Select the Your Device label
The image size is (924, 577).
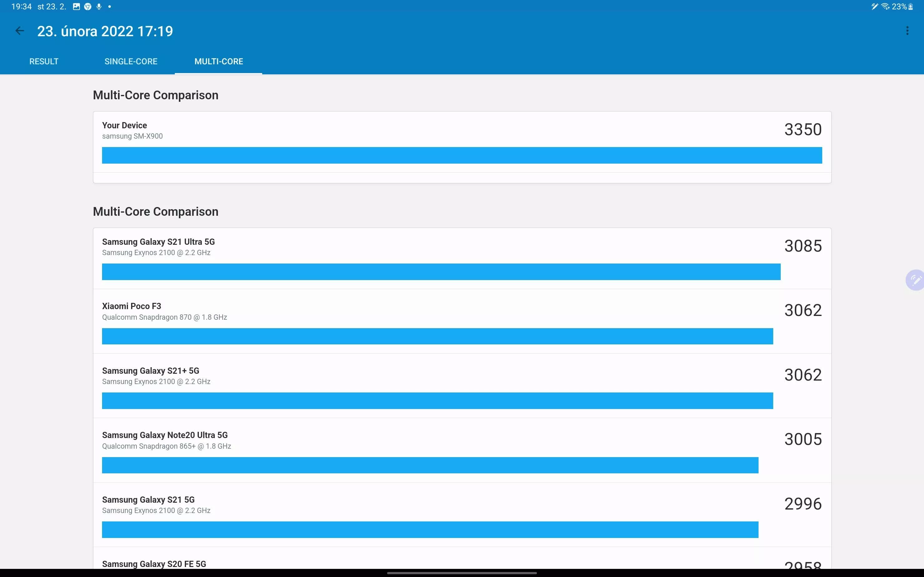[124, 125]
